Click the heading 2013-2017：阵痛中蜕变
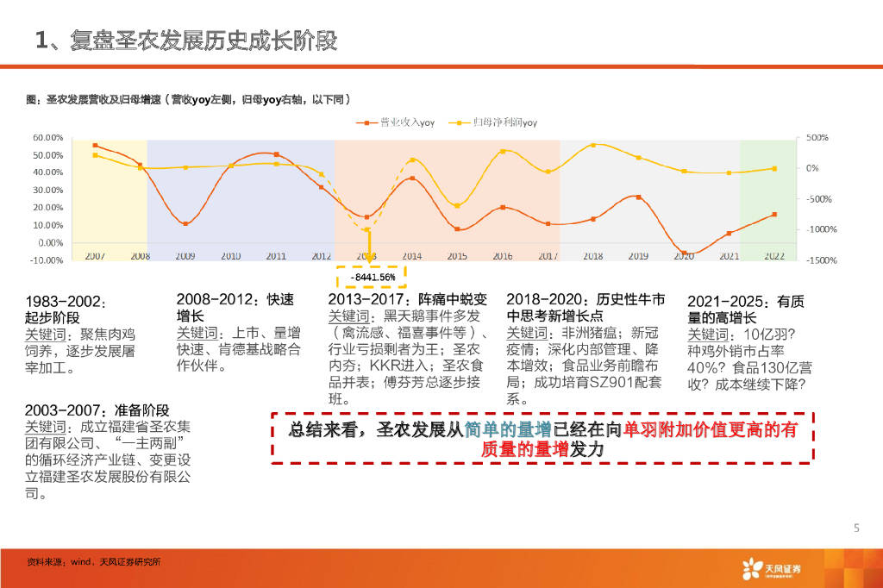883x588 pixels. pos(408,299)
